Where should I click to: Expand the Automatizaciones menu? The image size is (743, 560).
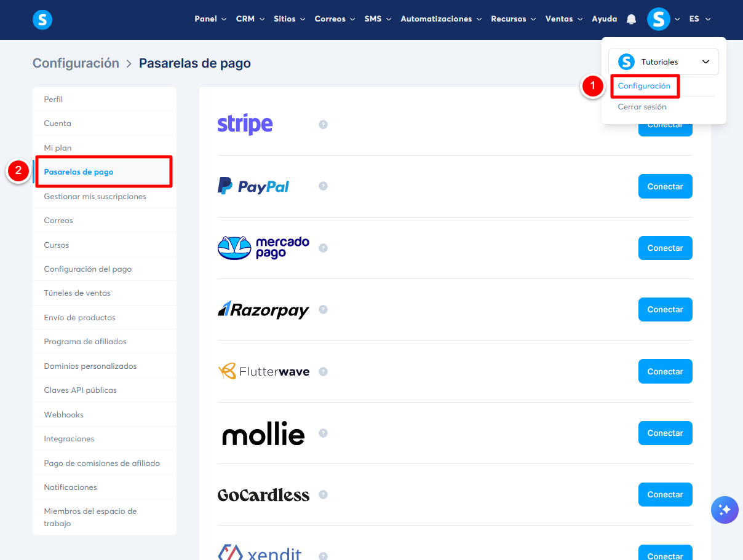pos(441,19)
